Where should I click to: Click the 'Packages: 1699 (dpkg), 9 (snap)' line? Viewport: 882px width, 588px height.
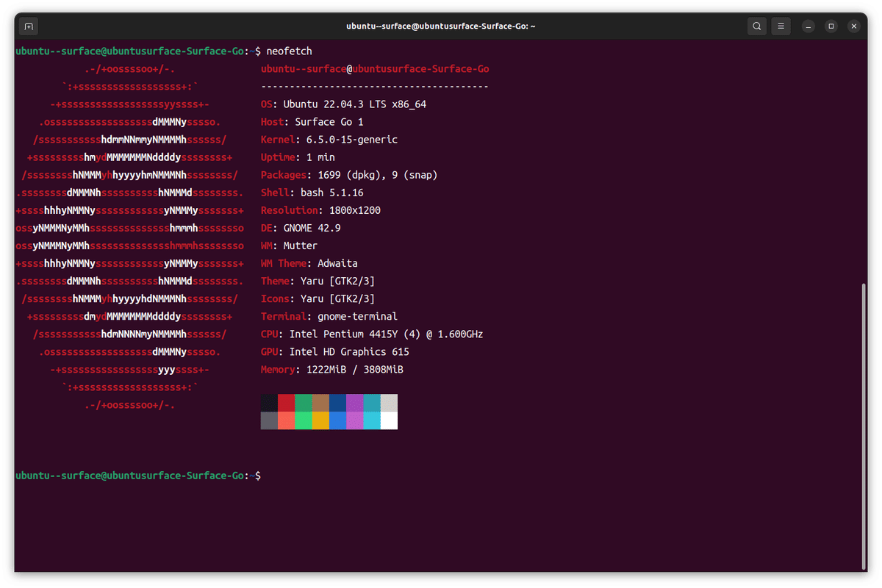(349, 175)
